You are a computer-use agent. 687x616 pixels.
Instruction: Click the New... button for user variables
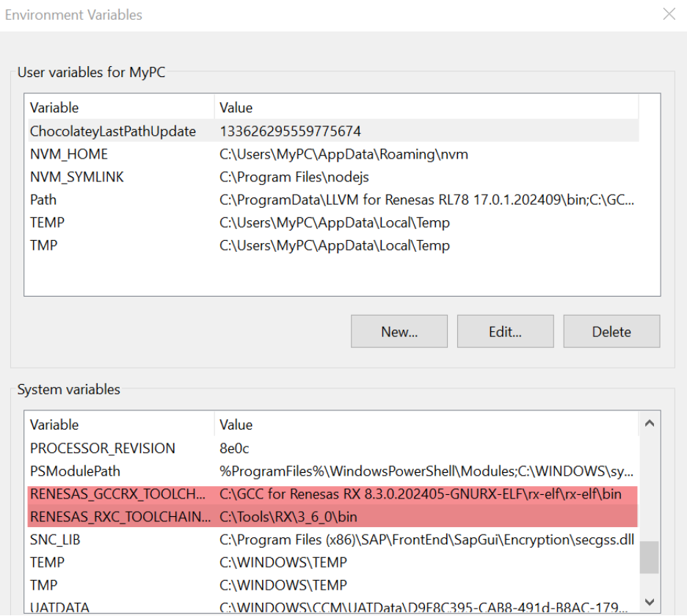point(399,331)
